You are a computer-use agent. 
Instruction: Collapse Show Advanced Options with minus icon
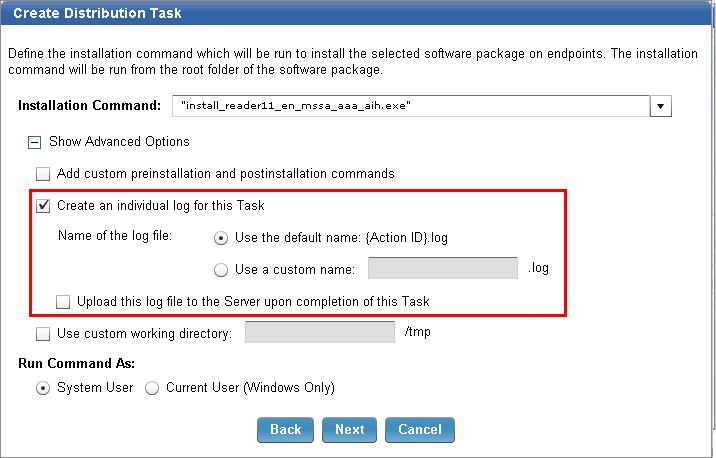tap(34, 142)
